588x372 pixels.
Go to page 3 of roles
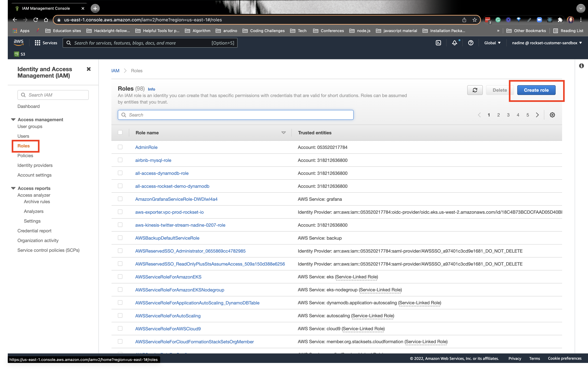[x=508, y=115]
